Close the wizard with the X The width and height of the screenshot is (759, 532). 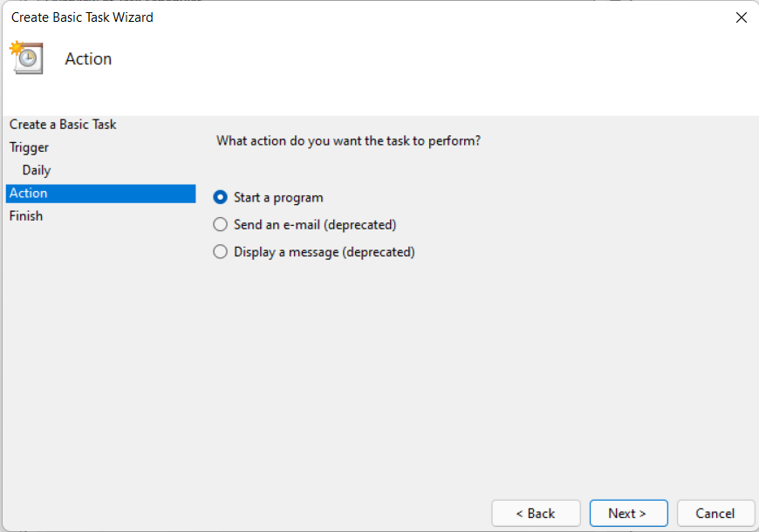[742, 17]
